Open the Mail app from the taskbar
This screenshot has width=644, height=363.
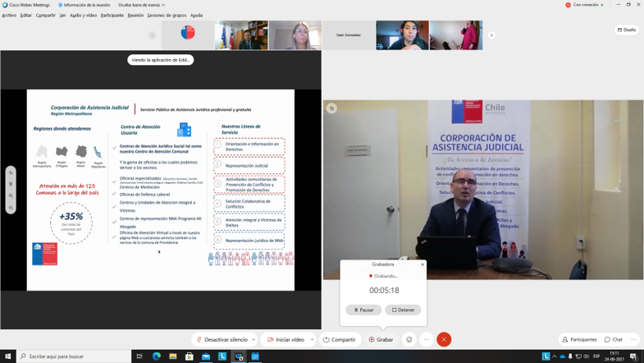point(206,356)
